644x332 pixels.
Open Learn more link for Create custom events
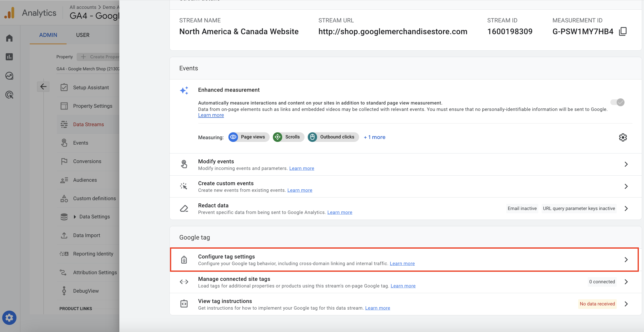[x=300, y=190]
